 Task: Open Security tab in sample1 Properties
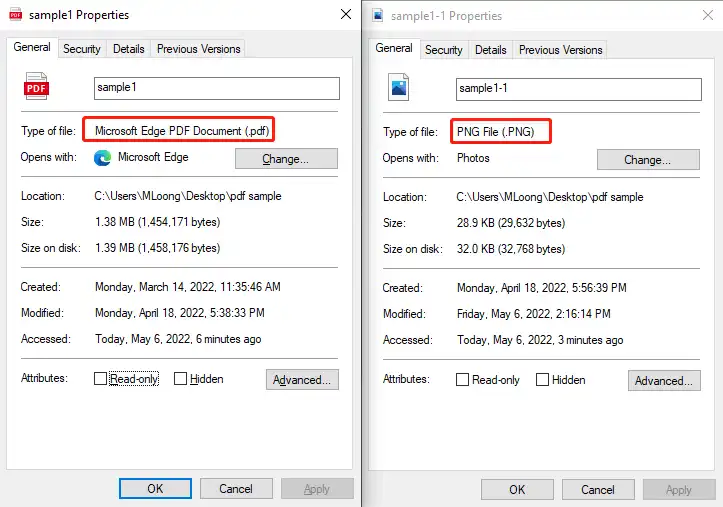(82, 49)
